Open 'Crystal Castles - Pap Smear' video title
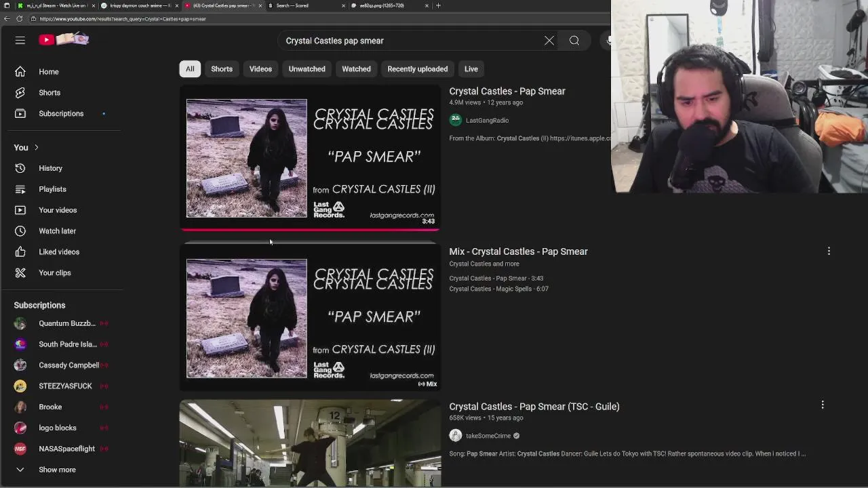 coord(507,91)
